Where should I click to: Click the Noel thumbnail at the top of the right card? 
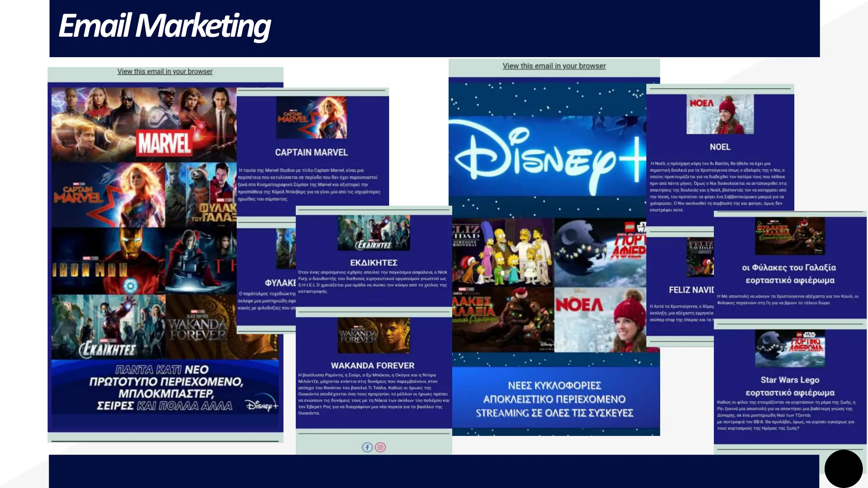coord(720,114)
